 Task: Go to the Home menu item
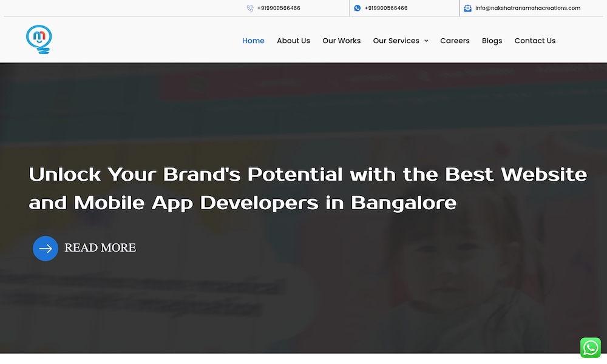(253, 41)
